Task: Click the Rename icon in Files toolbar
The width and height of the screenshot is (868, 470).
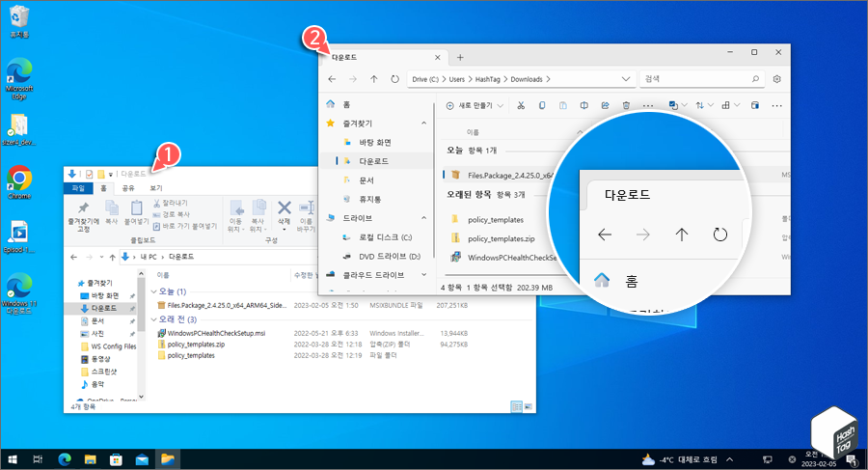Action: (x=584, y=105)
